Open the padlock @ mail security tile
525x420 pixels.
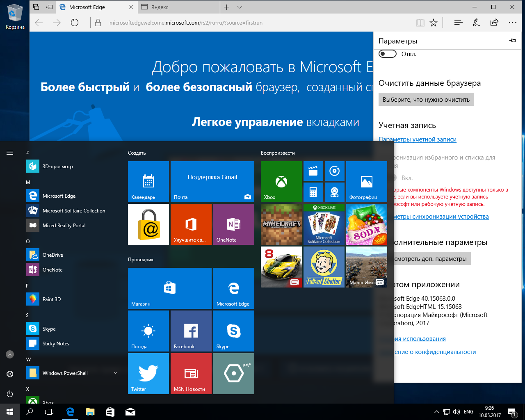coord(148,224)
